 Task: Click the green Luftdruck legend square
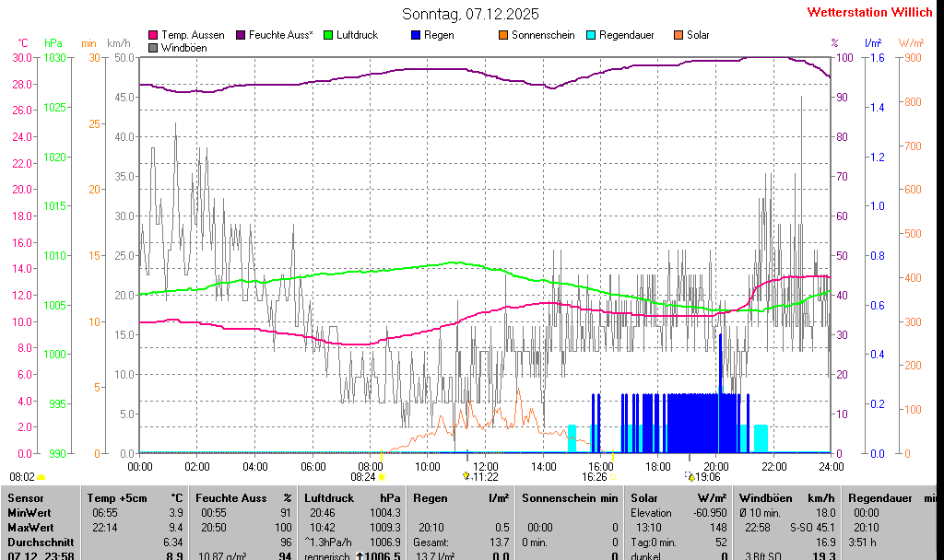point(327,35)
